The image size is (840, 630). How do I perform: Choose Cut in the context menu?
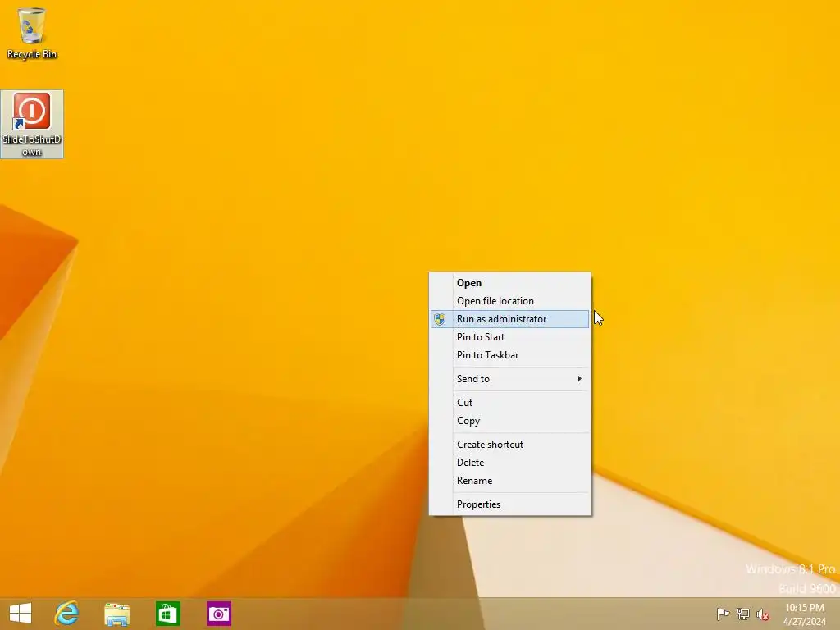[x=509, y=402]
